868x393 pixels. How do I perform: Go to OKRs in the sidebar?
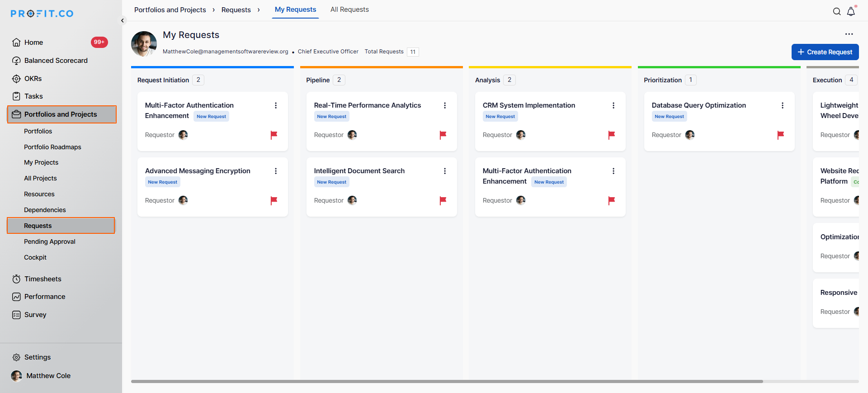click(33, 79)
